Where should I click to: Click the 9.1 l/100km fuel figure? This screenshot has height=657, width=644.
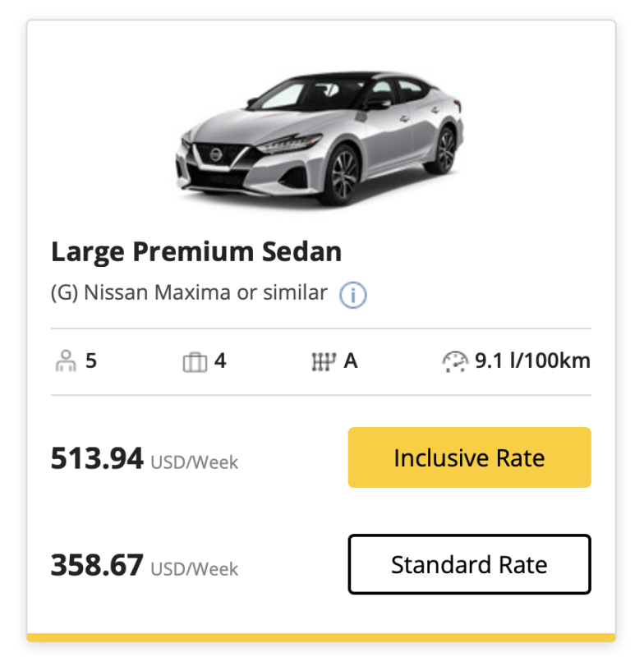point(532,361)
